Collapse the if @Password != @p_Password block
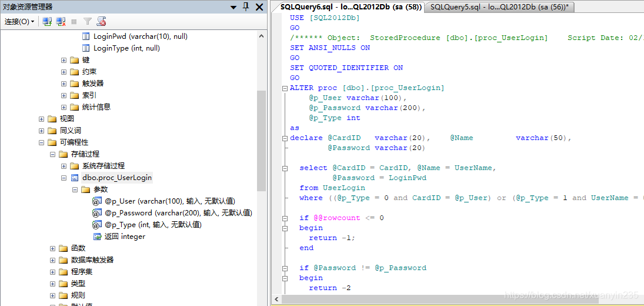The image size is (644, 306). point(285,268)
